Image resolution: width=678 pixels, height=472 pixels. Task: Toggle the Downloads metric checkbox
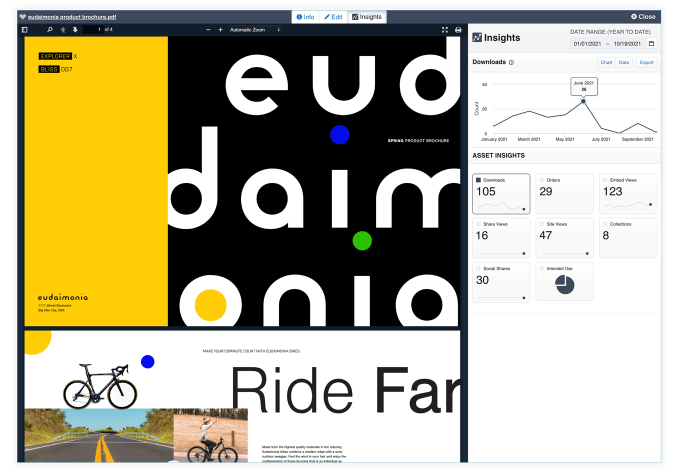pos(478,180)
